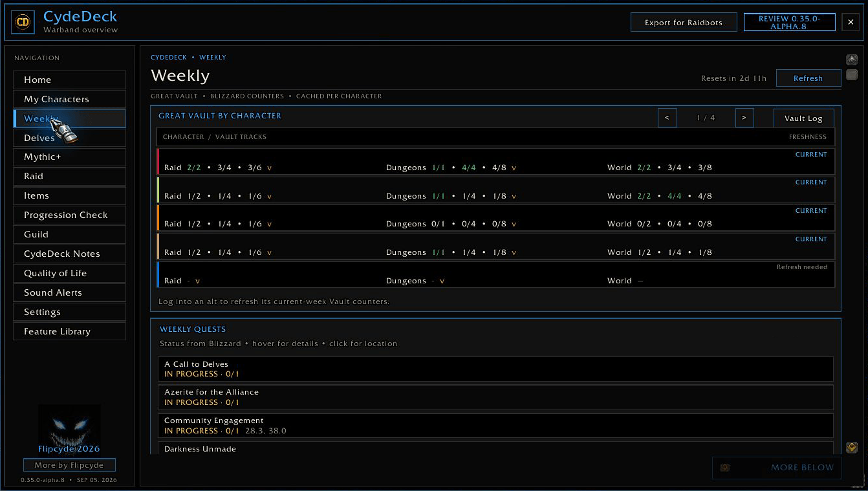Select the Weekly navigation item
Image resolution: width=868 pixels, height=491 pixels.
click(70, 118)
